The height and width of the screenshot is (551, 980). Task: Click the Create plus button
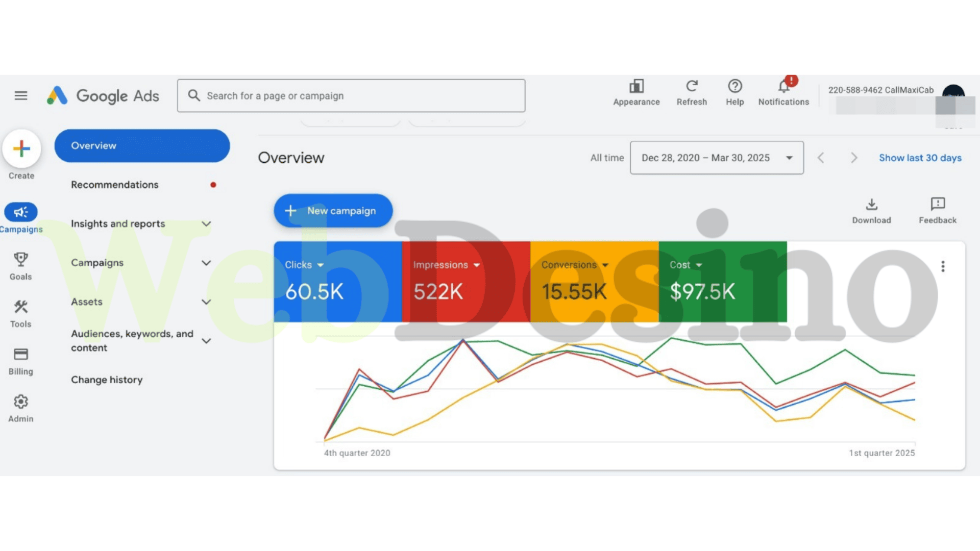21,148
